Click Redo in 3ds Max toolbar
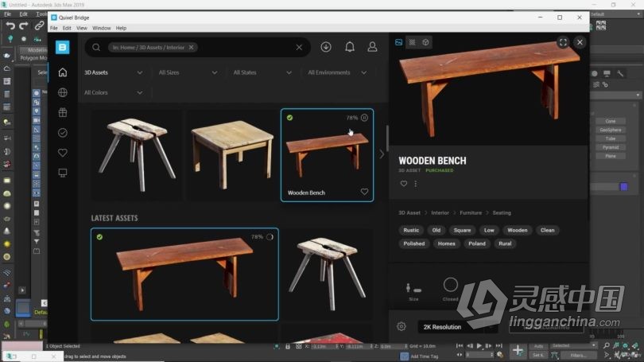The height and width of the screenshot is (362, 644). pyautogui.click(x=24, y=26)
